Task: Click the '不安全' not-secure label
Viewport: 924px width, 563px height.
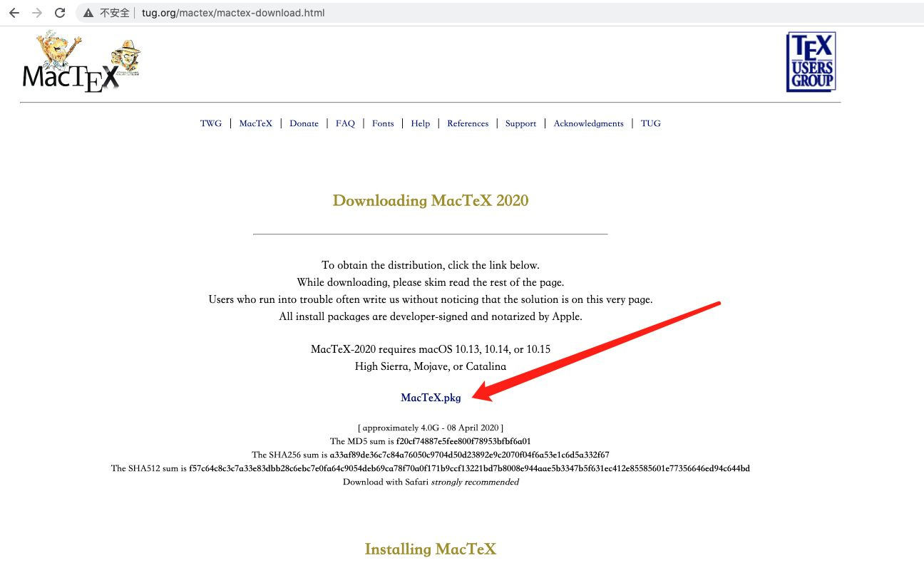Action: click(x=115, y=13)
